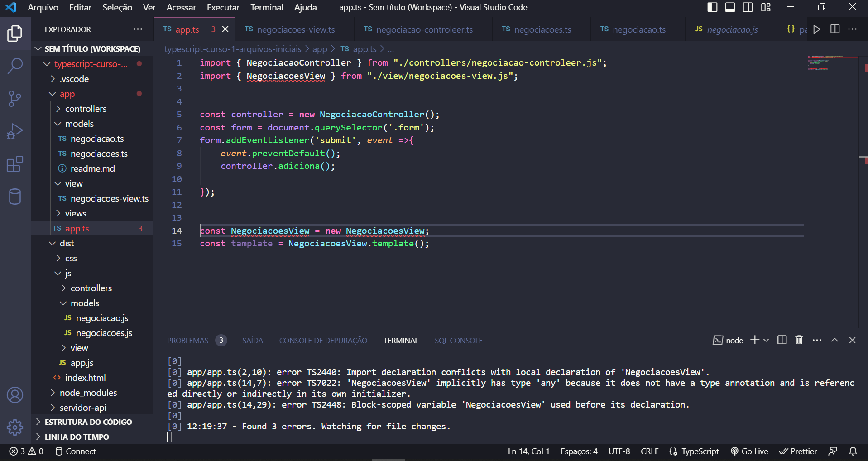
Task: Open the database (SQL) view icon
Action: click(15, 197)
